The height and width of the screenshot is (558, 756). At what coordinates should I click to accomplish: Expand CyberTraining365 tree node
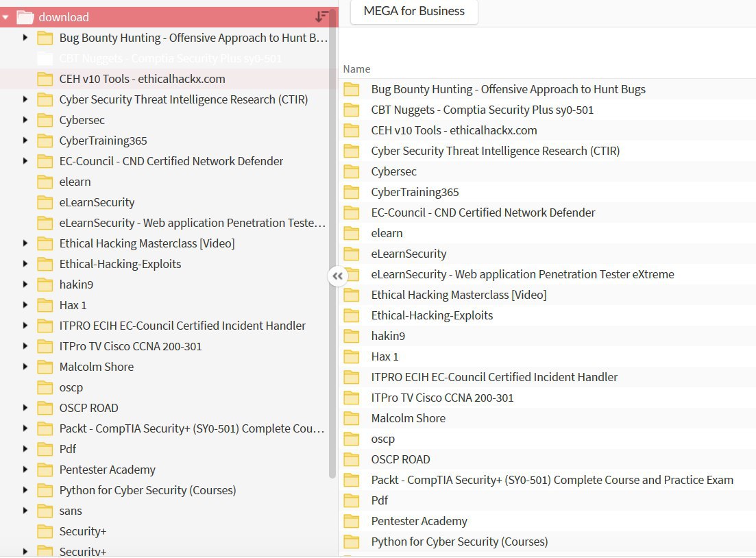click(25, 141)
